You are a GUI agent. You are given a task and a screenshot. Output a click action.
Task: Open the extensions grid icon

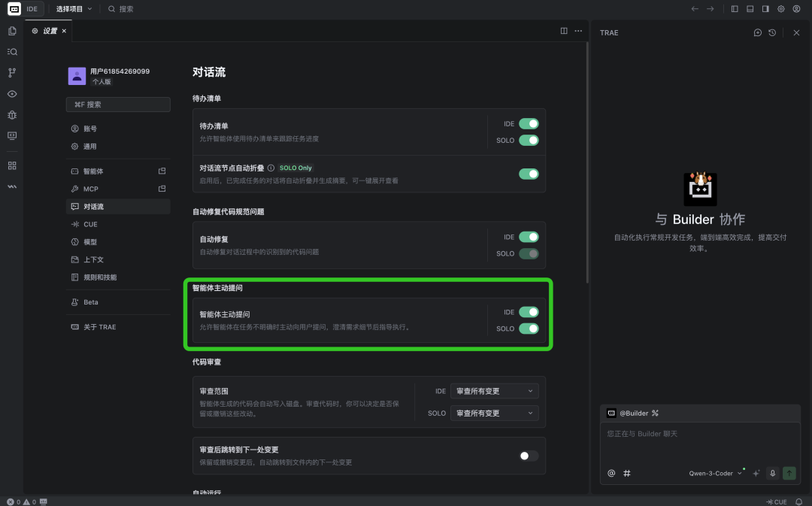pyautogui.click(x=12, y=165)
